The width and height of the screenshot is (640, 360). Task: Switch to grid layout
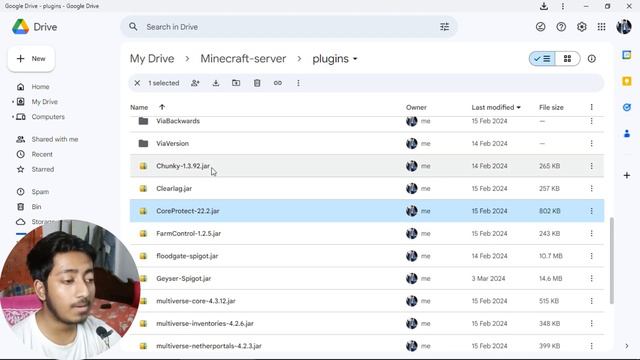pos(567,59)
